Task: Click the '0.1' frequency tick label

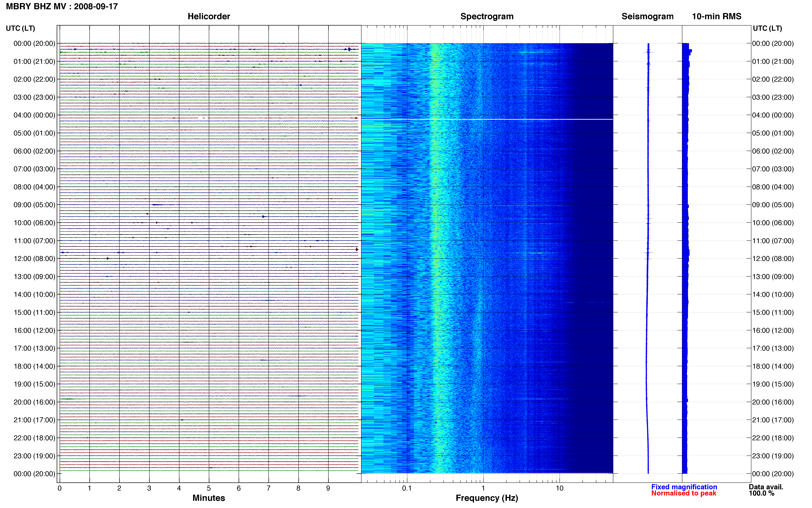Action: pyautogui.click(x=407, y=488)
